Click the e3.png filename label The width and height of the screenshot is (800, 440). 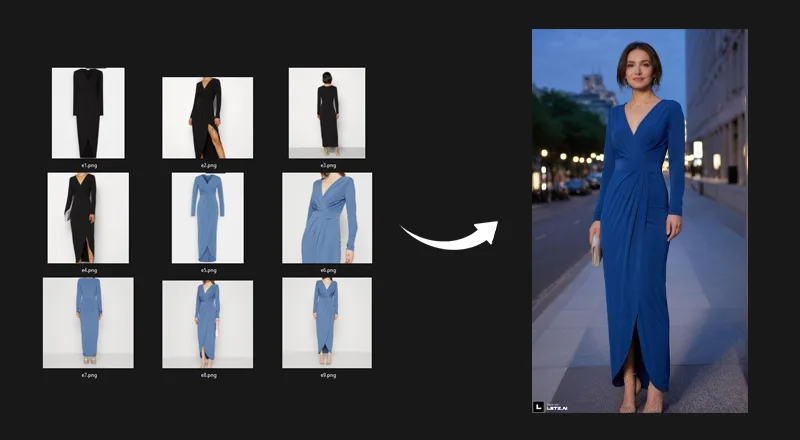coord(327,165)
